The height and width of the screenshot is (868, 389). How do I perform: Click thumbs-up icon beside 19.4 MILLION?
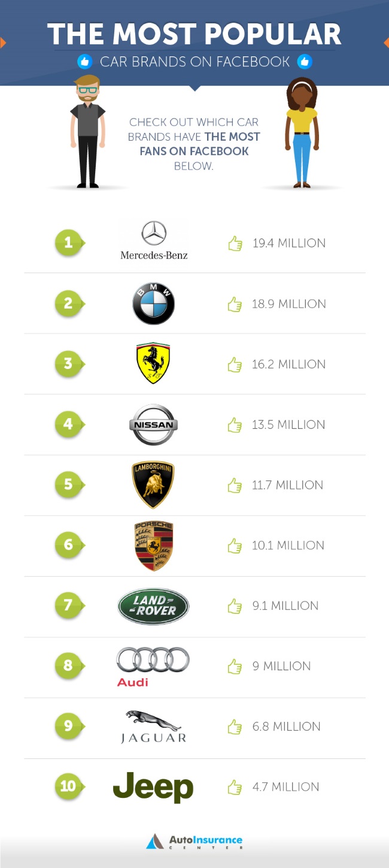tap(235, 243)
